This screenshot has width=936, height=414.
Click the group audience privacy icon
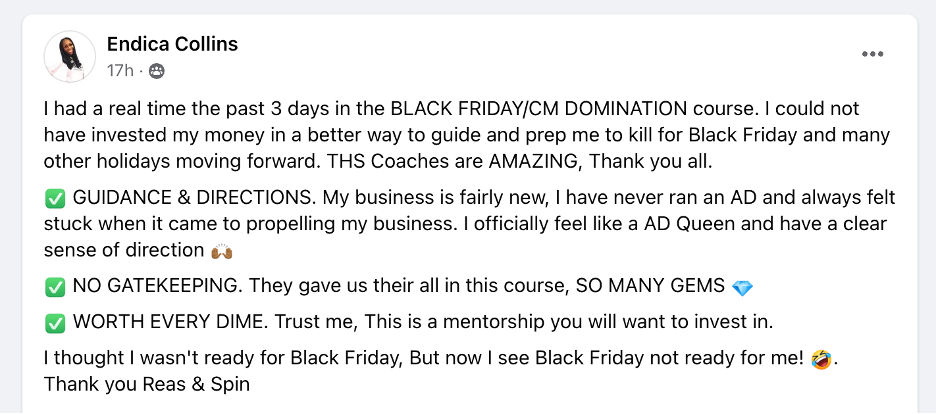[156, 72]
